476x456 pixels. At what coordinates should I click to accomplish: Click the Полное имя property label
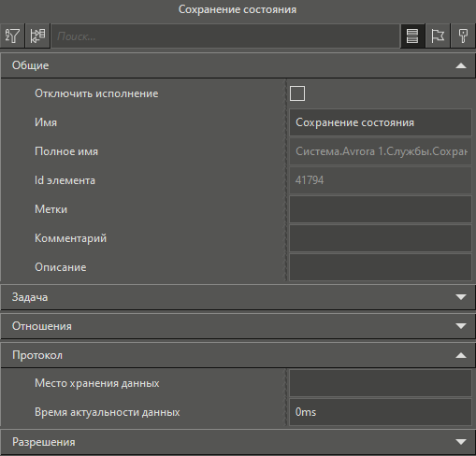point(66,151)
